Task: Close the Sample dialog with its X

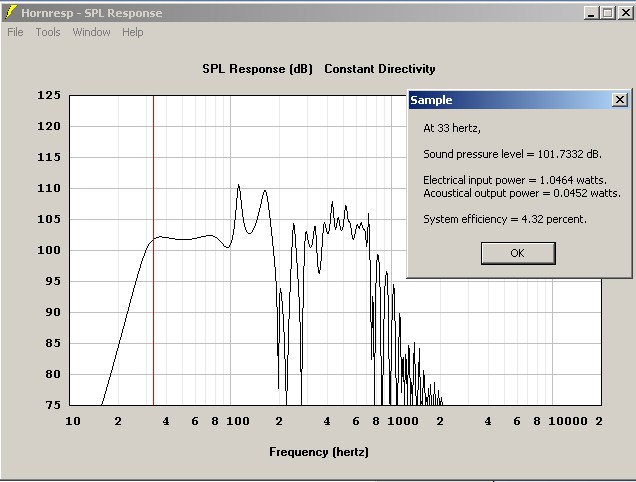Action: coord(620,100)
